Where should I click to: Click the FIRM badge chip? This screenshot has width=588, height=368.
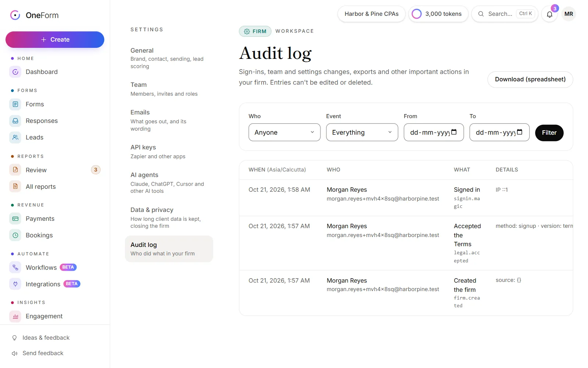point(255,31)
